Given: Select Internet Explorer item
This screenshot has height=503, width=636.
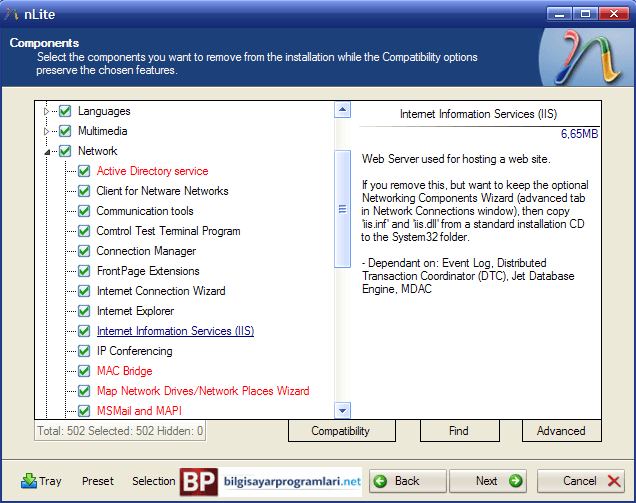Looking at the screenshot, I should 135,311.
